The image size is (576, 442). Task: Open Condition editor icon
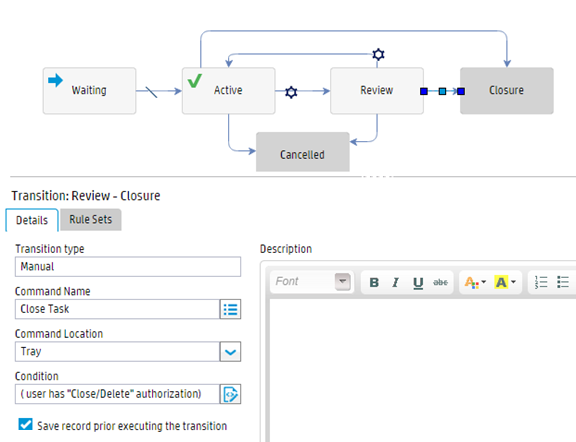coord(230,394)
